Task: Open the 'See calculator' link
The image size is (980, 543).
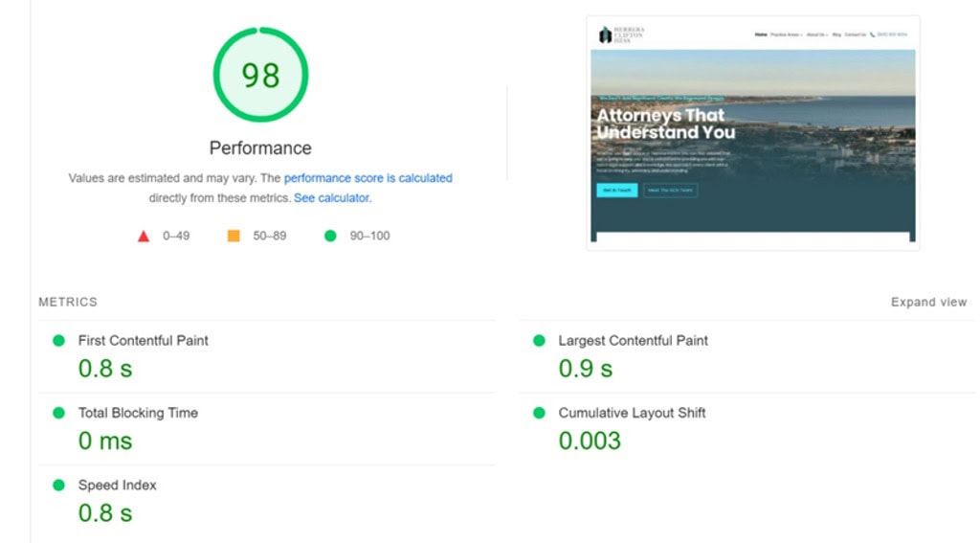Action: 332,198
